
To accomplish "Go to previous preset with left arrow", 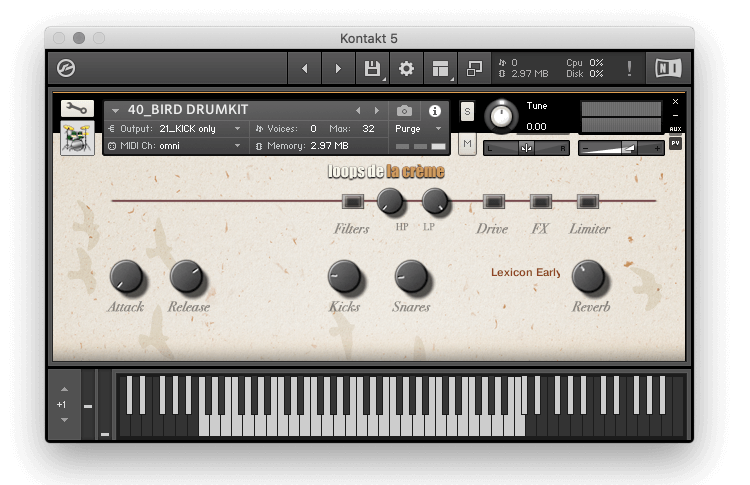I will tap(305, 68).
